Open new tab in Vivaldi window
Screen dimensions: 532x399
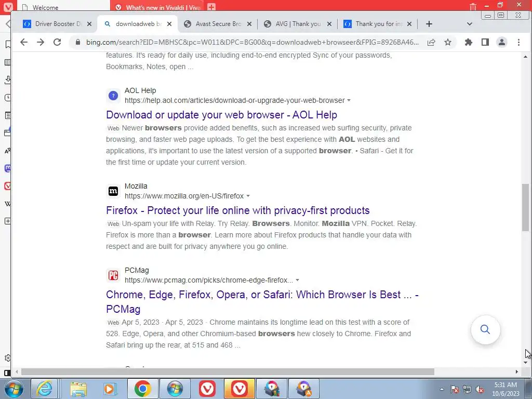(x=211, y=7)
